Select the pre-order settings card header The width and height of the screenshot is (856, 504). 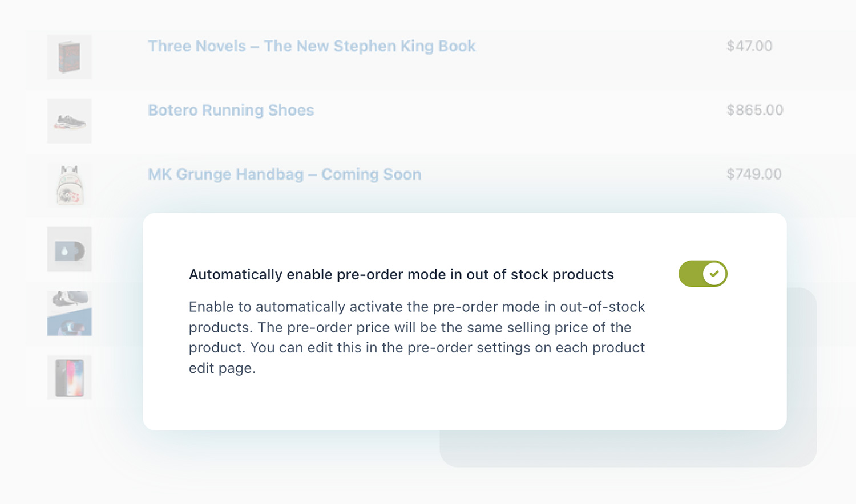click(401, 274)
